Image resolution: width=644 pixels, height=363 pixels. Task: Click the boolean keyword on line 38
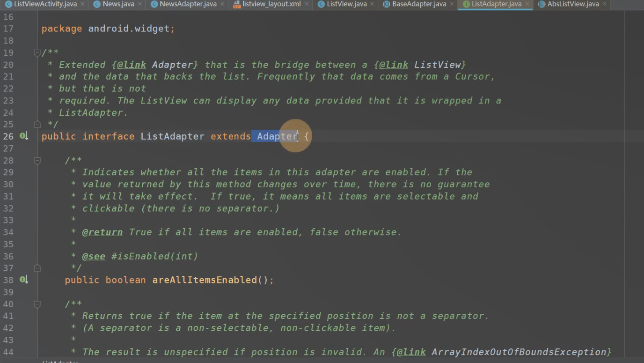tap(126, 280)
